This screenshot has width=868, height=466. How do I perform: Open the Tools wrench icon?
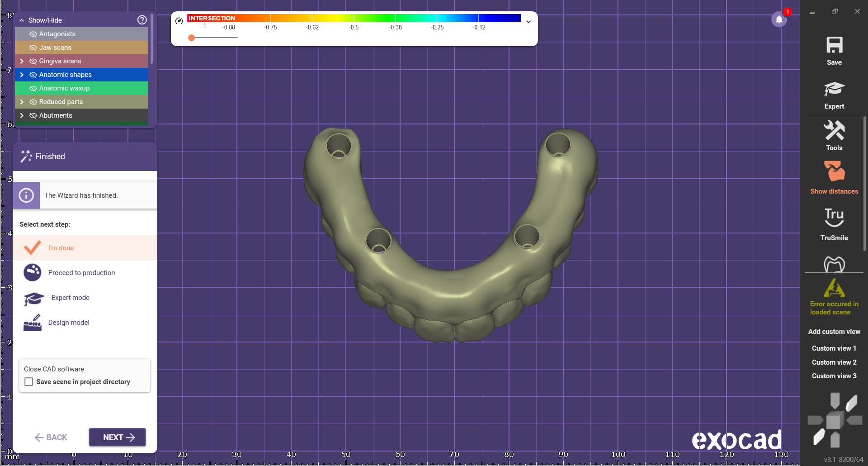tap(834, 130)
